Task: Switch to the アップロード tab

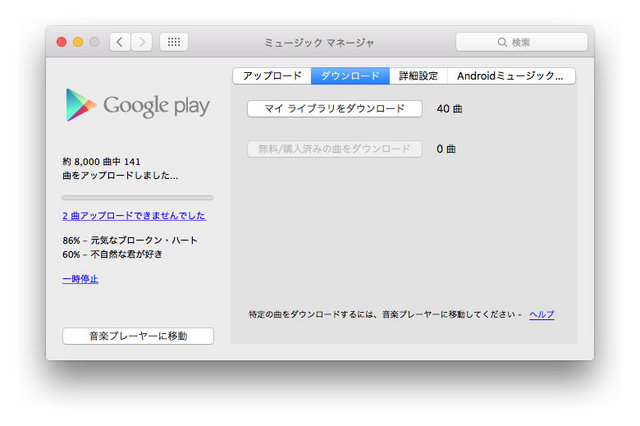Action: (271, 76)
